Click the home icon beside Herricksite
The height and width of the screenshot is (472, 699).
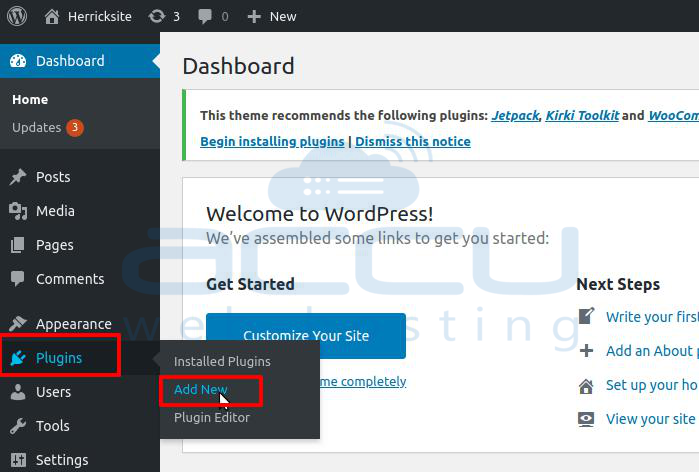click(x=52, y=16)
